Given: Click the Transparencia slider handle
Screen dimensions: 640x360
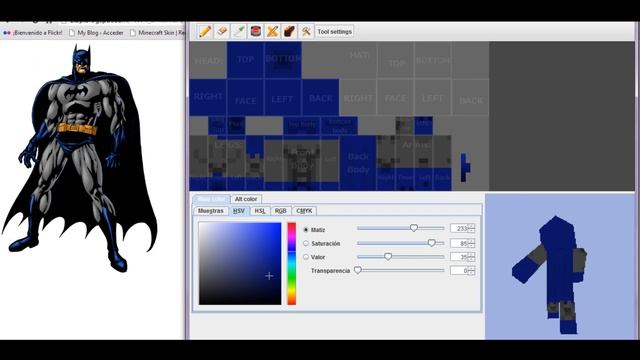Looking at the screenshot, I should click(358, 270).
